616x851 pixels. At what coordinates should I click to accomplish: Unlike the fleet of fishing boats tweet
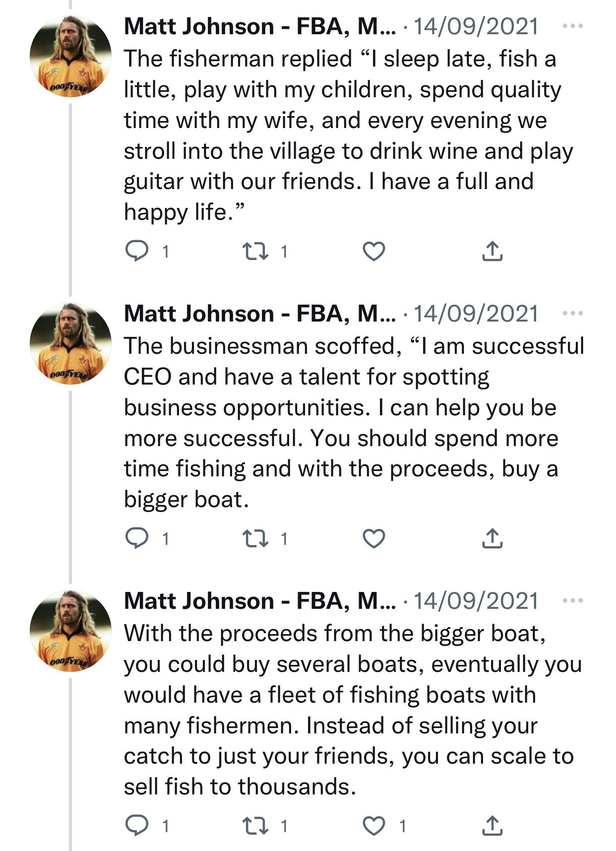tap(374, 825)
